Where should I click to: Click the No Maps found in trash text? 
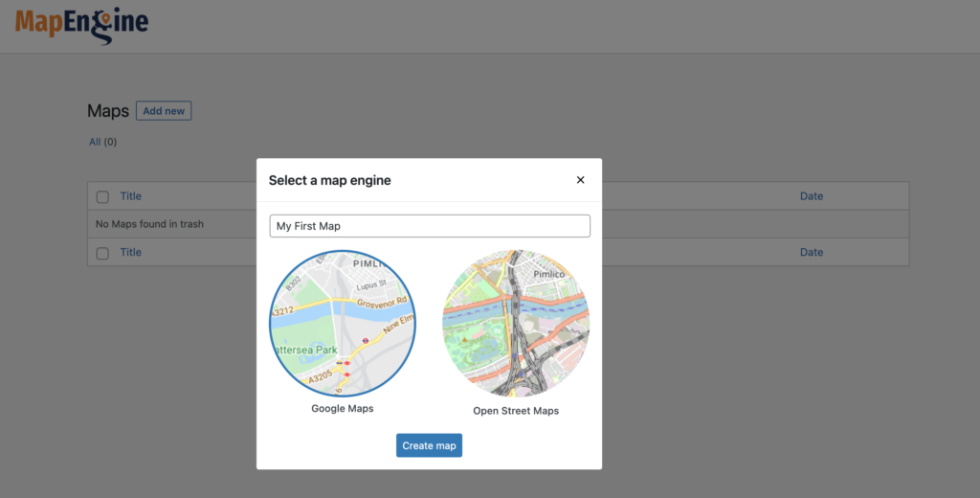pos(149,224)
